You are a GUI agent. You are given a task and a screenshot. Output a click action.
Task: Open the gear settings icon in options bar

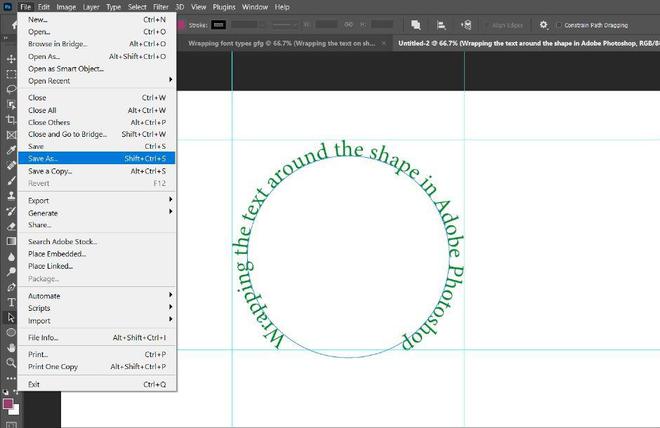coord(543,24)
